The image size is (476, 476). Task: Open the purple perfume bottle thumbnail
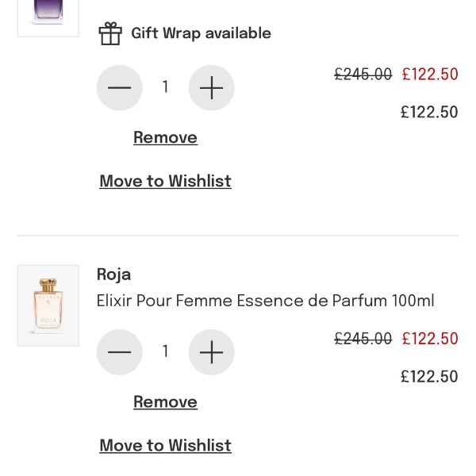pos(48,16)
